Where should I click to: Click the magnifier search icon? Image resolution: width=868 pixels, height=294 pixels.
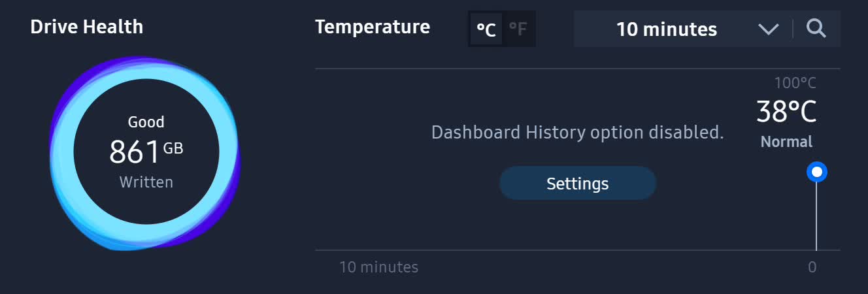816,29
